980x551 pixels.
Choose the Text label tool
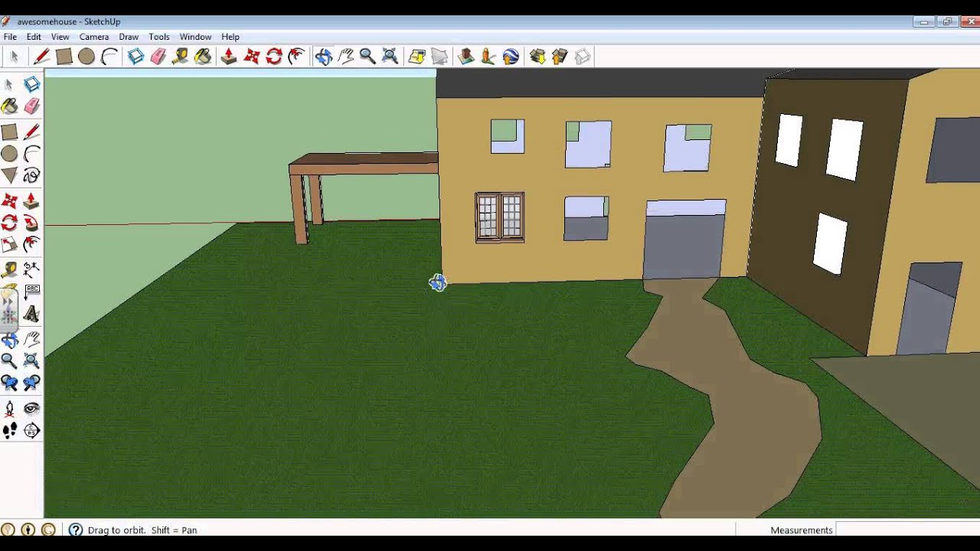point(31,292)
